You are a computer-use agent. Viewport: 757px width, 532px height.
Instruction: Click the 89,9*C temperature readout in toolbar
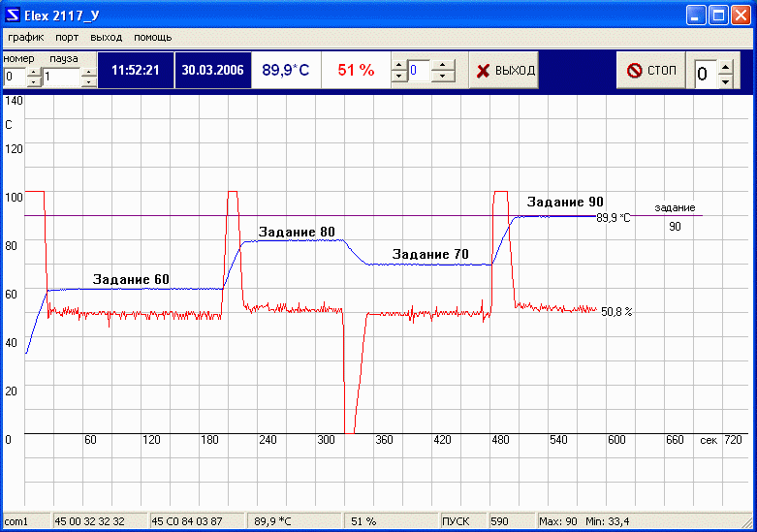coord(286,71)
